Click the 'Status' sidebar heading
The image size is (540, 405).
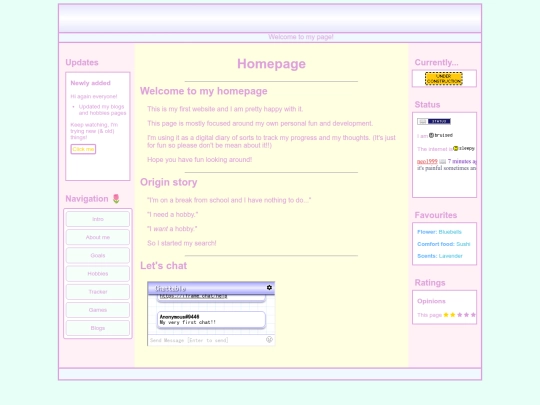tap(427, 105)
